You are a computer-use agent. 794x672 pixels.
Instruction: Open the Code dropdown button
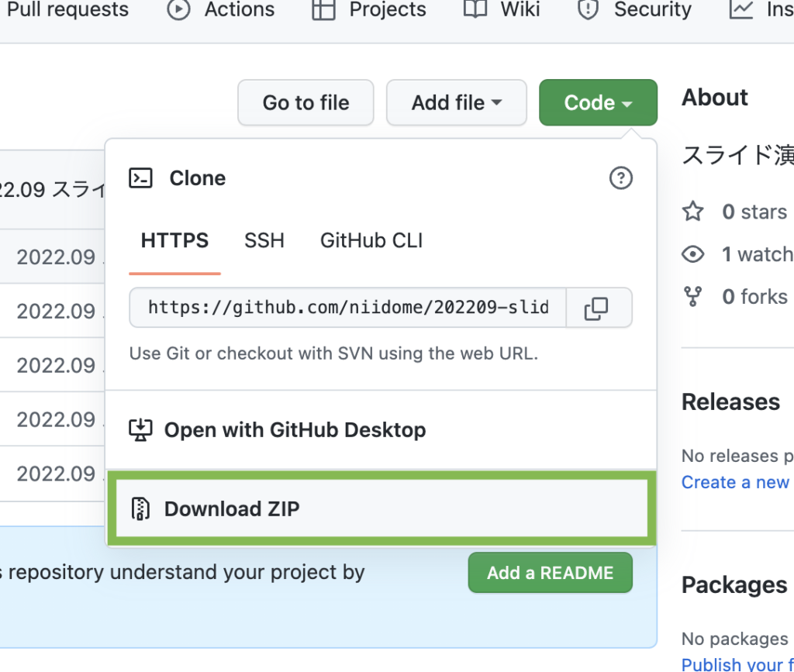click(x=597, y=102)
